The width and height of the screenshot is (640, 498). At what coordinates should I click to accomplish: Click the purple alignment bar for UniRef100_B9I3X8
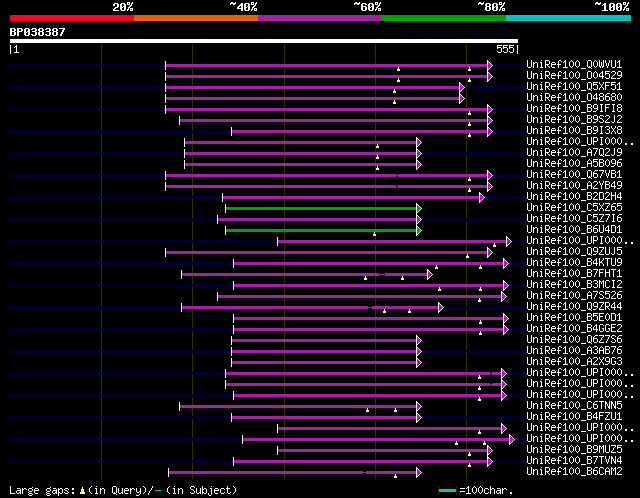(x=360, y=131)
